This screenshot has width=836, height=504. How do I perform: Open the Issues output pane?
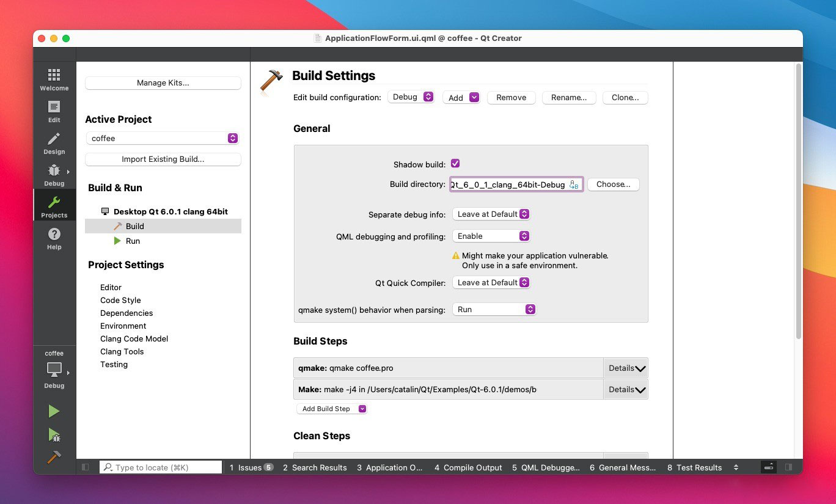tap(250, 467)
